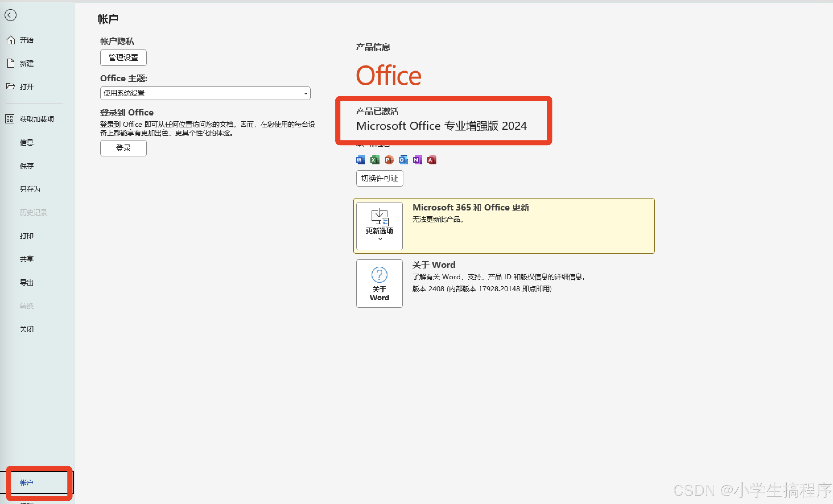Click the Word app icon
The width and height of the screenshot is (833, 504).
360,160
